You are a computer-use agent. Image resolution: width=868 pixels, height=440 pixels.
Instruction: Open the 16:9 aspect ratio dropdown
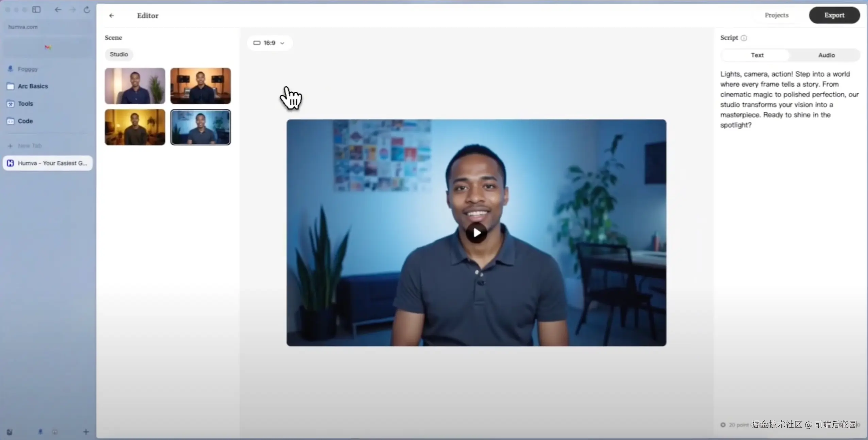[x=269, y=43]
